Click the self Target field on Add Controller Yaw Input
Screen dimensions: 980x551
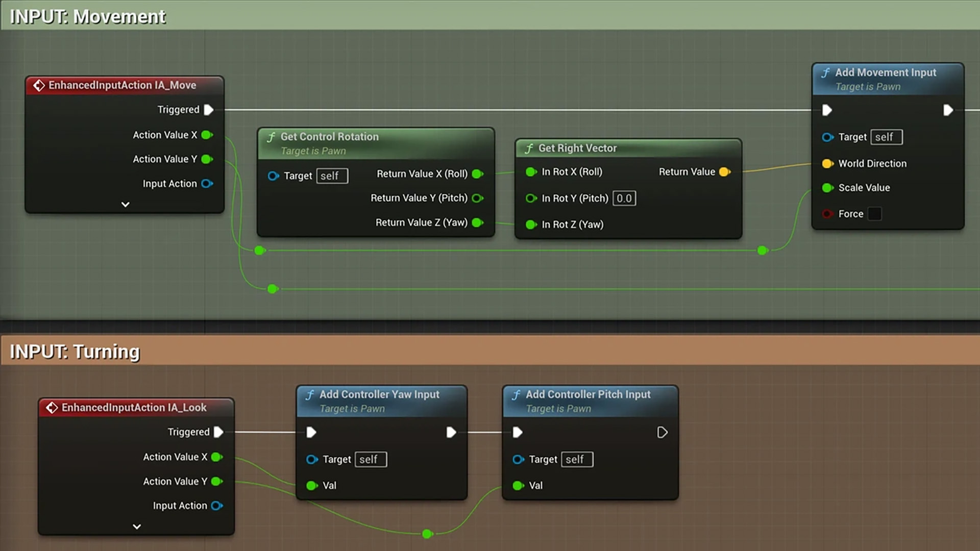[371, 459]
